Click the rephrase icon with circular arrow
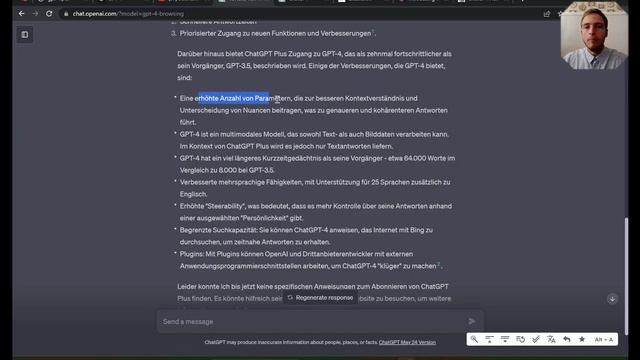 click(520, 339)
